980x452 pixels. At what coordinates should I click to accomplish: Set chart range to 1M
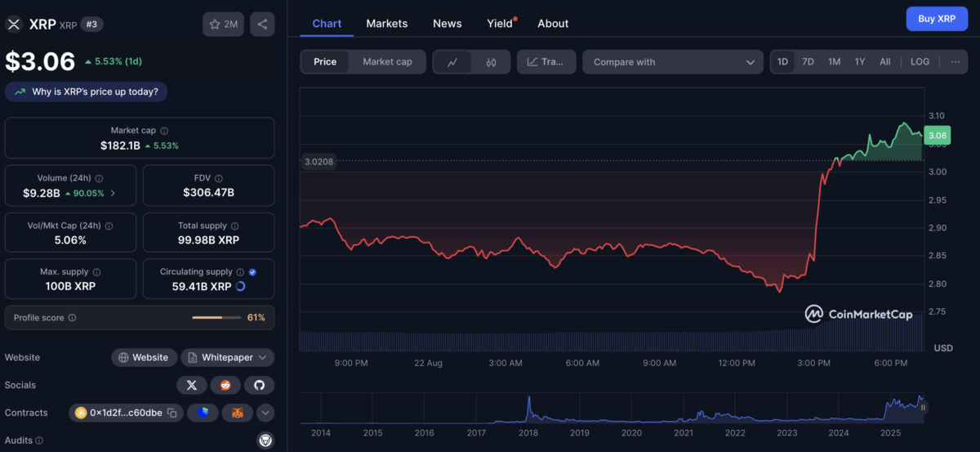[834, 62]
